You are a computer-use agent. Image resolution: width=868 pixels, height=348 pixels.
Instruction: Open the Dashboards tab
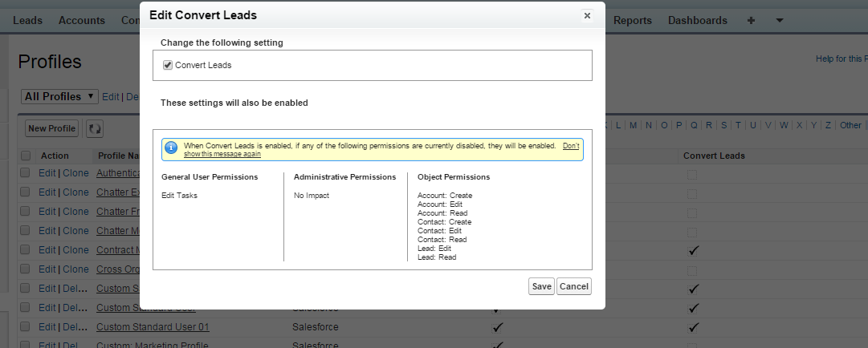698,20
